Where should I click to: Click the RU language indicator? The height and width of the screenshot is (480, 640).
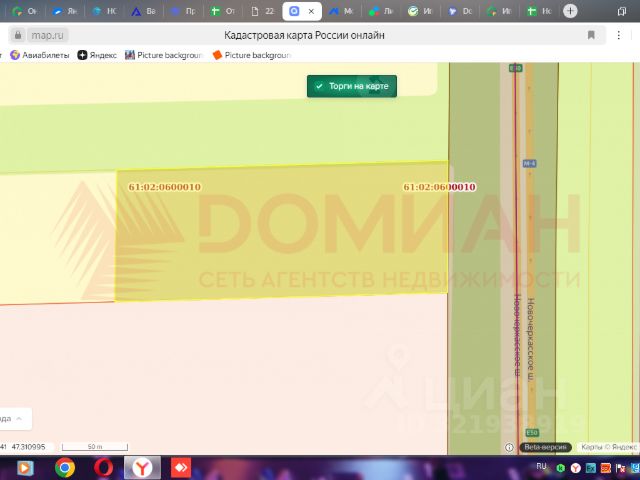tap(541, 466)
